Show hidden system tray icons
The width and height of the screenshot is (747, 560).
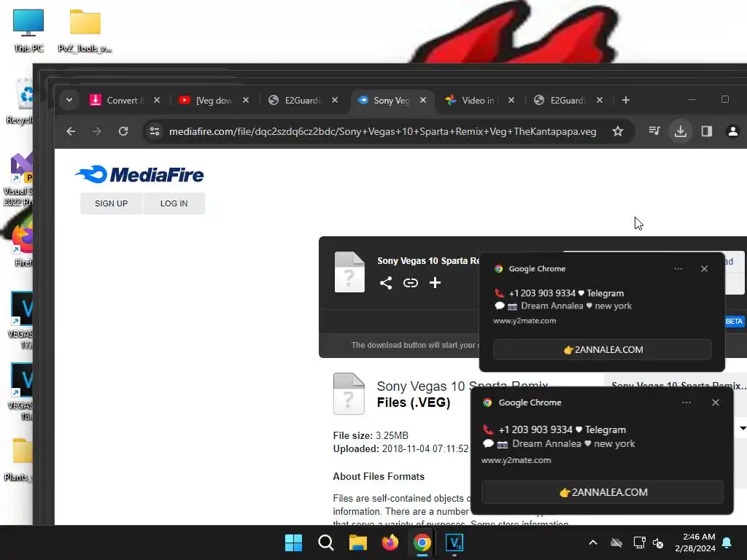pyautogui.click(x=592, y=542)
